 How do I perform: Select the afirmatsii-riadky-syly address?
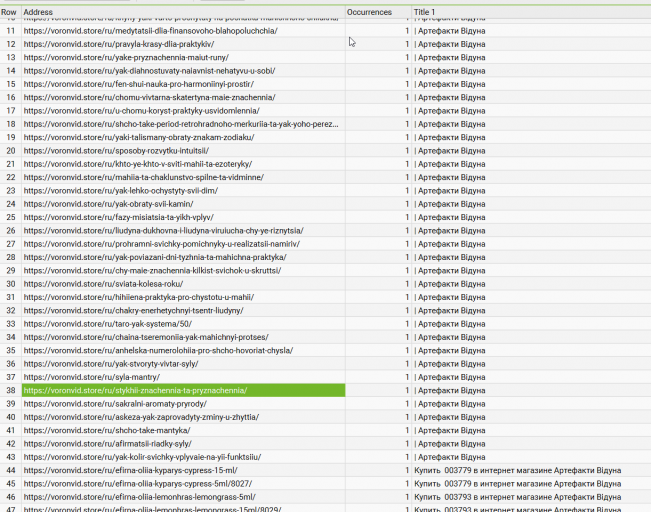point(108,443)
